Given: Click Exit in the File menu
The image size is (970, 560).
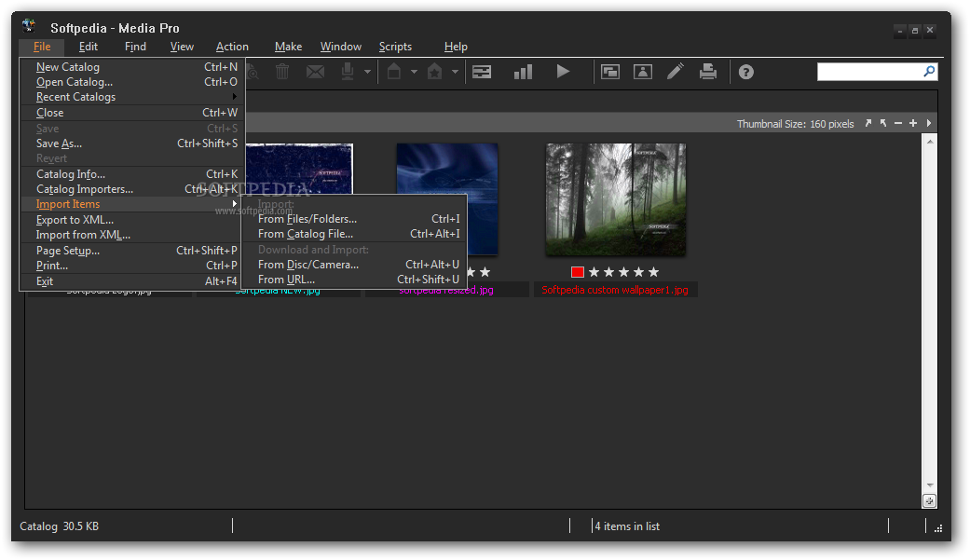Looking at the screenshot, I should coord(132,280).
